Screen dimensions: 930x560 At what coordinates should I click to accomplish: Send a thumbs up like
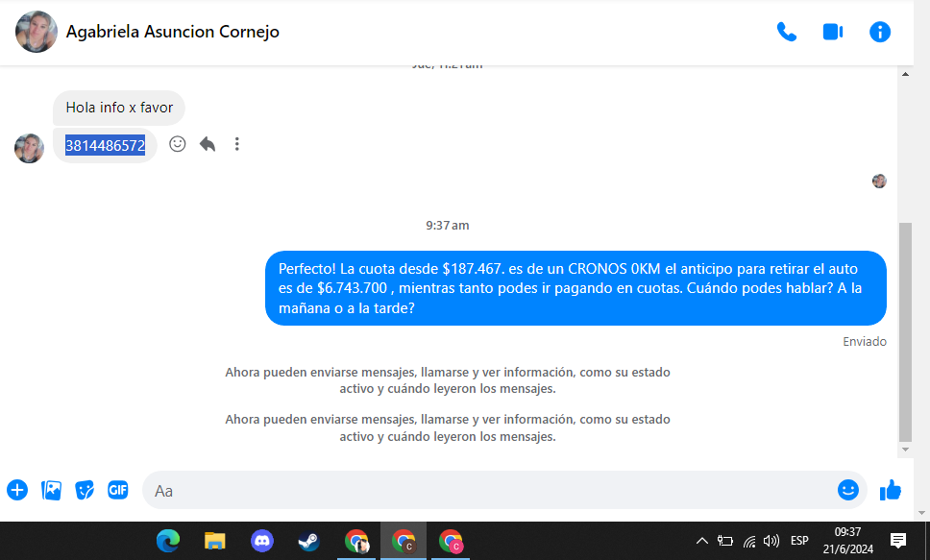(x=891, y=490)
